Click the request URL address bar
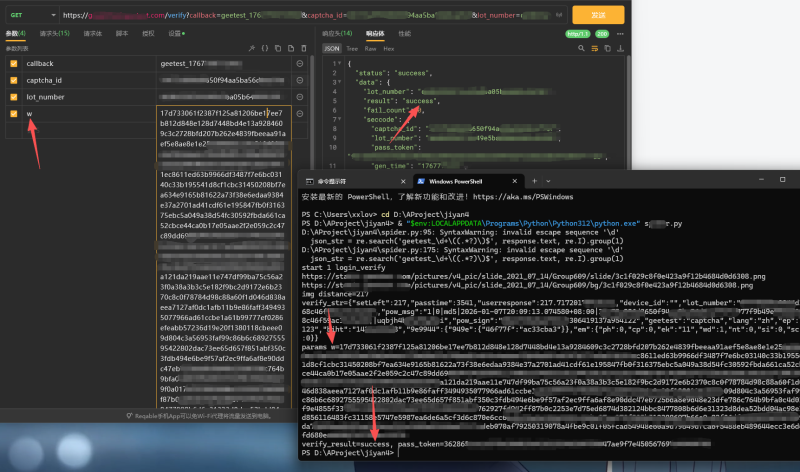The height and width of the screenshot is (472, 800). coord(300,16)
